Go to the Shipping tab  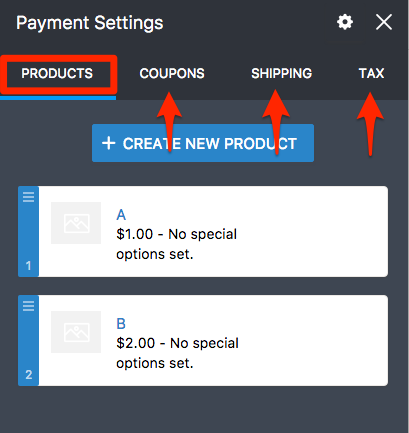(x=282, y=74)
